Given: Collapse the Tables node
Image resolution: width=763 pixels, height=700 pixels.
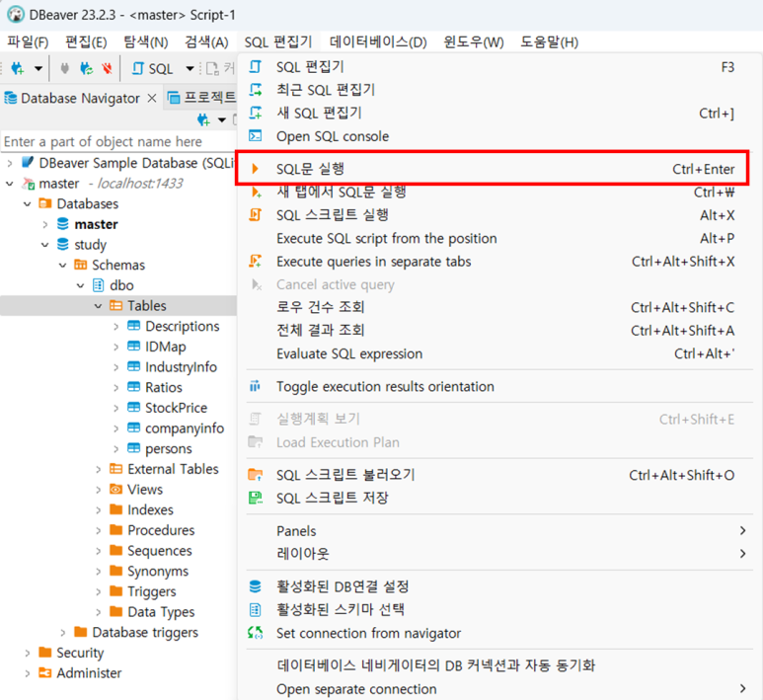Looking at the screenshot, I should [x=99, y=306].
